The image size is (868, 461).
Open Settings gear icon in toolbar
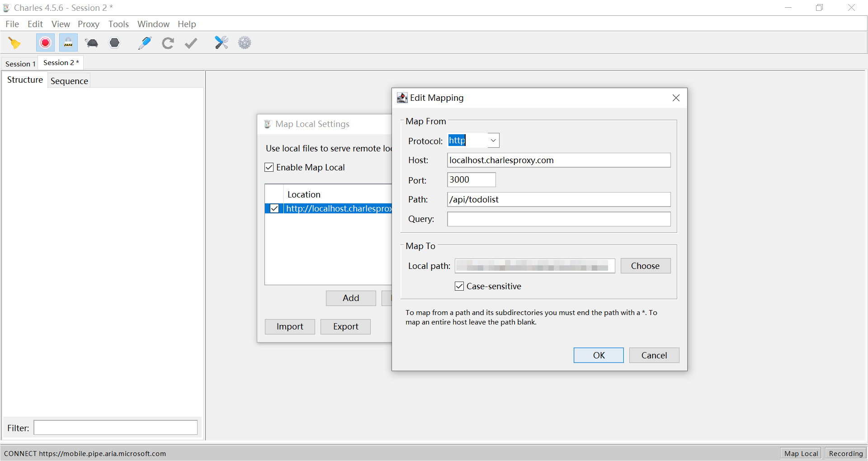[245, 43]
